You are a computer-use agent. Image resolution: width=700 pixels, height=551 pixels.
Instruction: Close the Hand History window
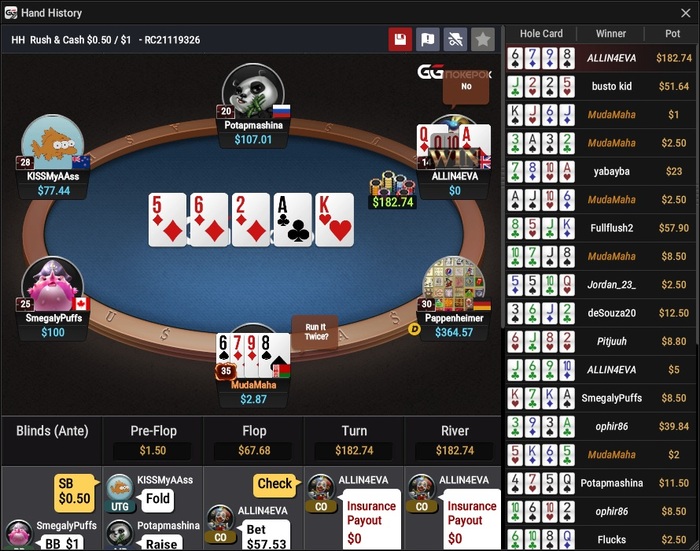[686, 13]
